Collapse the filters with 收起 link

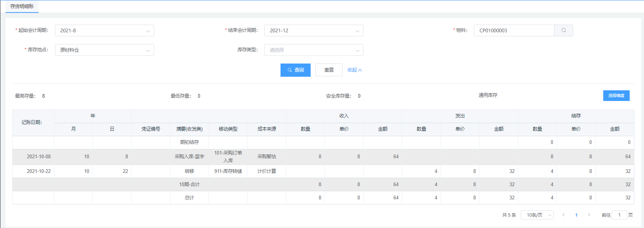[x=354, y=70]
